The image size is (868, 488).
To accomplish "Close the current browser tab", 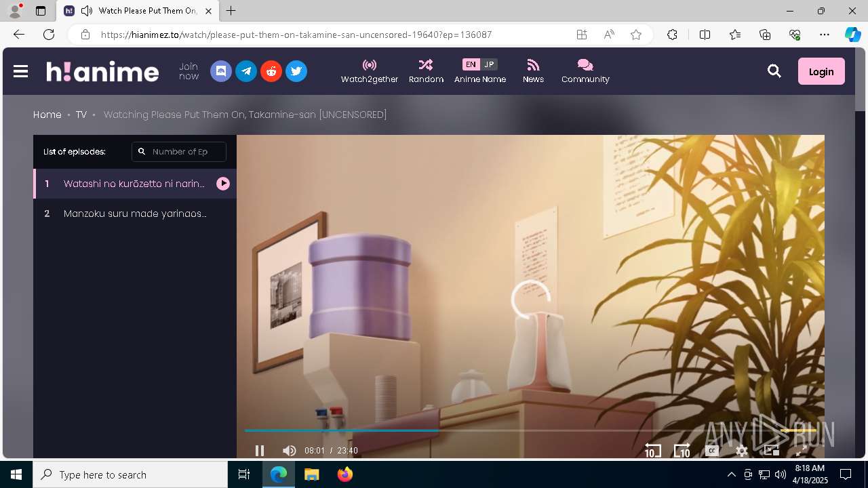I will point(208,11).
